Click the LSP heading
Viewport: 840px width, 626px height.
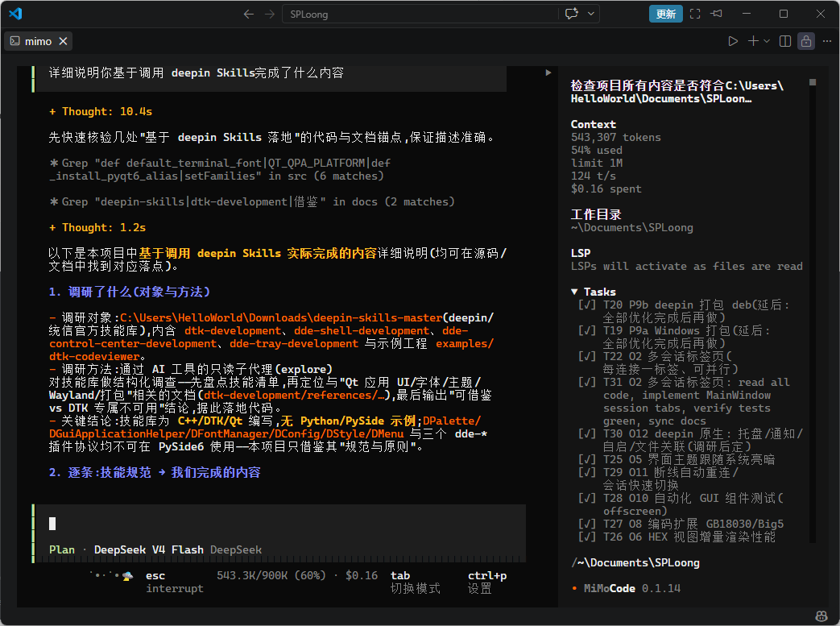(x=580, y=253)
